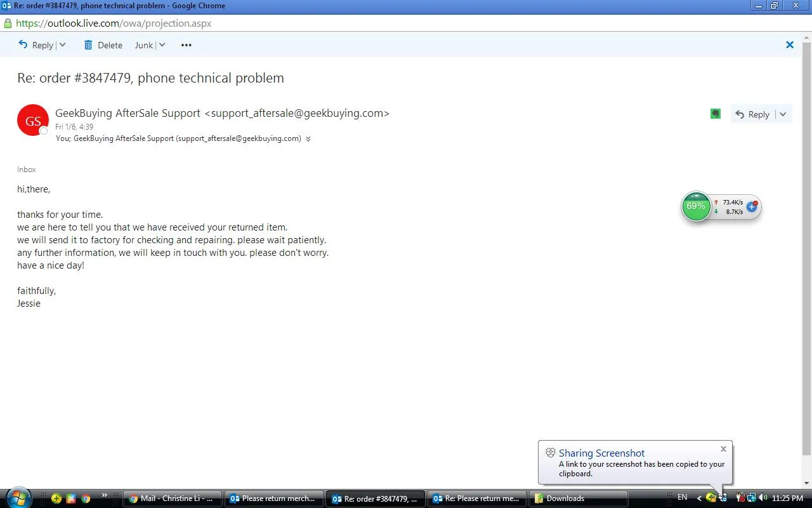Click the green 69% memory usage circle

pos(696,206)
